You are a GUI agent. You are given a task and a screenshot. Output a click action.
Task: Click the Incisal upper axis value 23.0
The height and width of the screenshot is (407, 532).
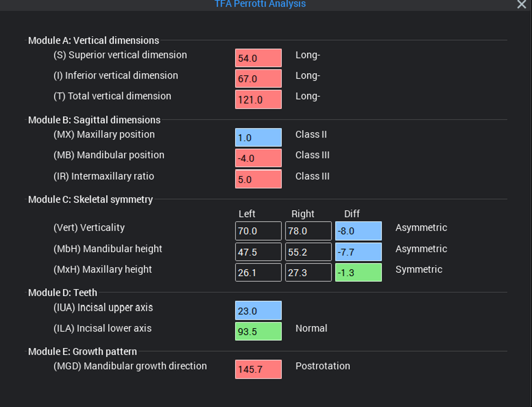coord(258,311)
